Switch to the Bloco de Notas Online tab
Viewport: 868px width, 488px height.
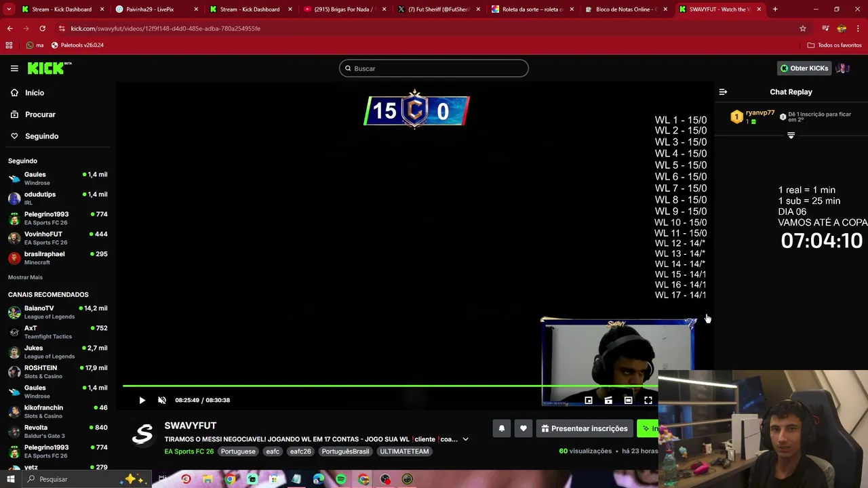(627, 9)
